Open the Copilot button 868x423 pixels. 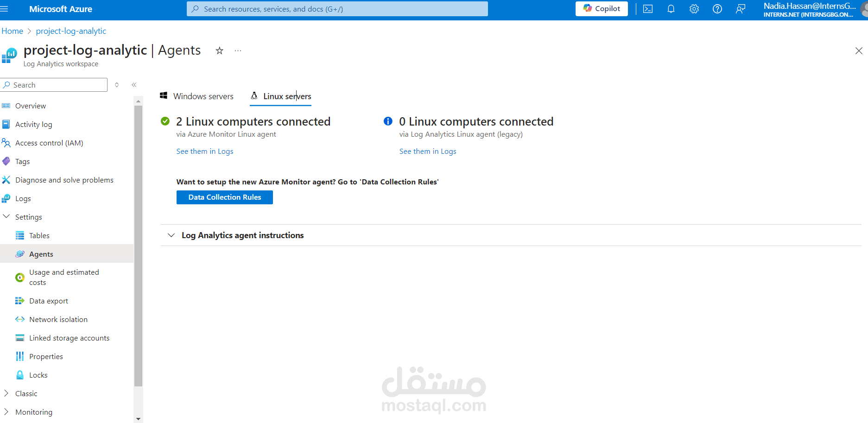pyautogui.click(x=602, y=9)
